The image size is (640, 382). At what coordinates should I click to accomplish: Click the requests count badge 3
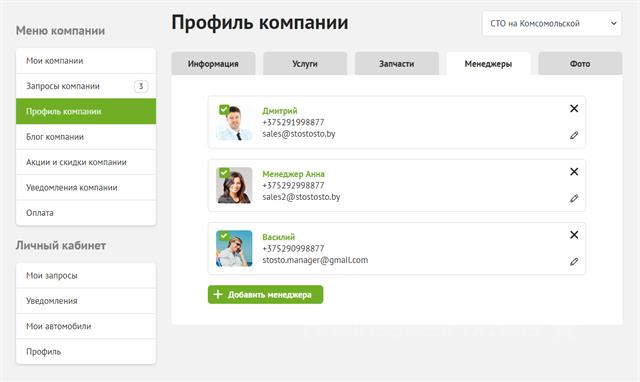click(x=141, y=86)
